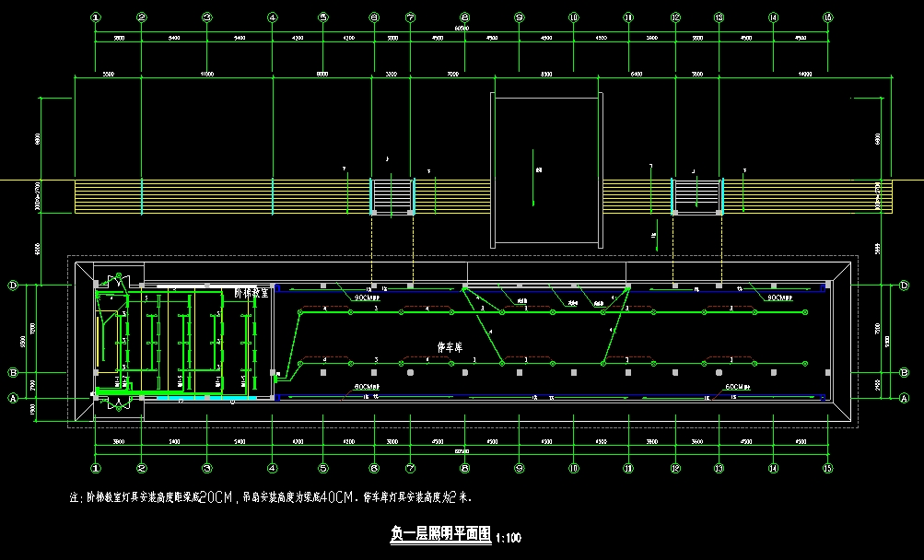The height and width of the screenshot is (560, 924).
Task: Click grid axis bubble 1 in top row
Action: [96, 17]
